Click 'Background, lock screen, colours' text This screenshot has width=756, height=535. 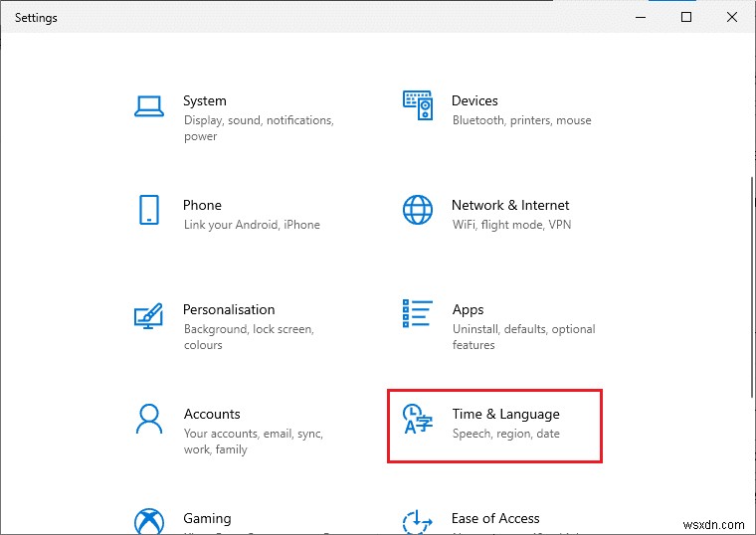pos(249,337)
